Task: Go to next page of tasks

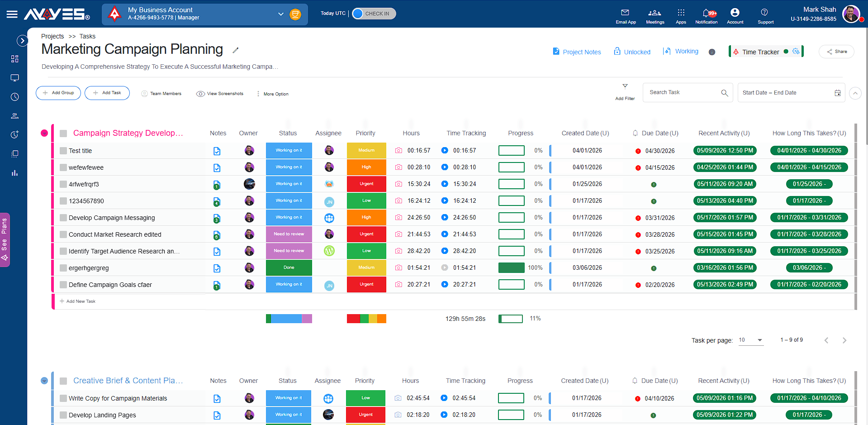Action: [x=844, y=340]
